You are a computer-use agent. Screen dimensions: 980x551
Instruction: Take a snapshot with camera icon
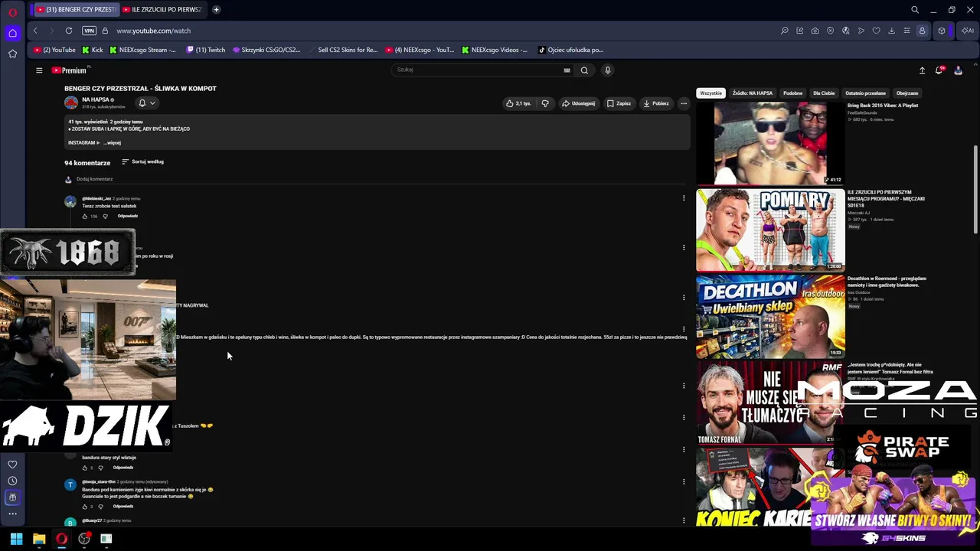coord(815,31)
